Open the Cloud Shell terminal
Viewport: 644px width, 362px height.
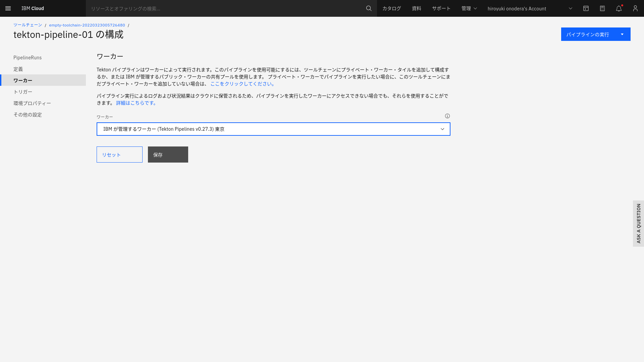tap(586, 8)
